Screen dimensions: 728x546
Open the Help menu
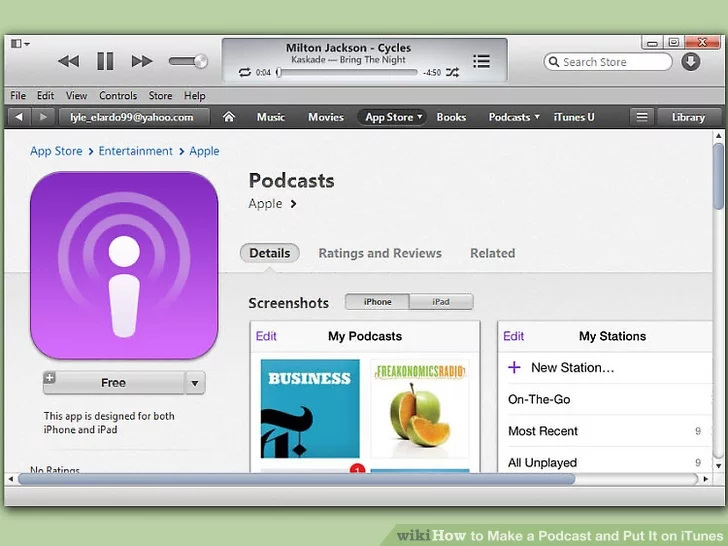pos(195,96)
